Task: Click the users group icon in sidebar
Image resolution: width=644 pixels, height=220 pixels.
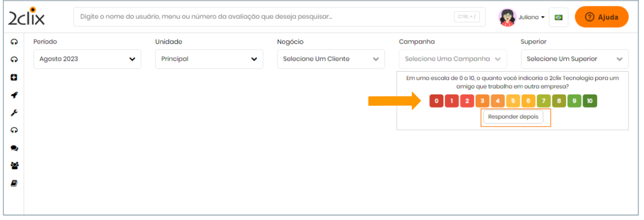Action: click(x=14, y=165)
